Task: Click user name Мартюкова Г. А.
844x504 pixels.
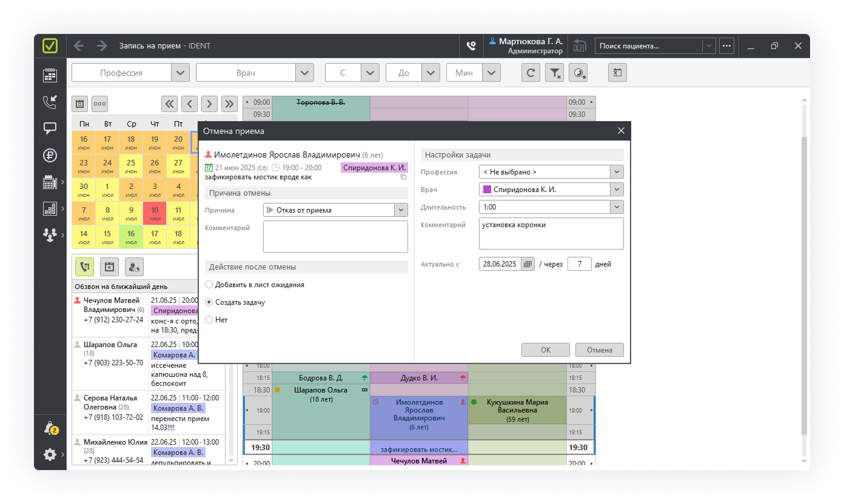Action: point(531,41)
